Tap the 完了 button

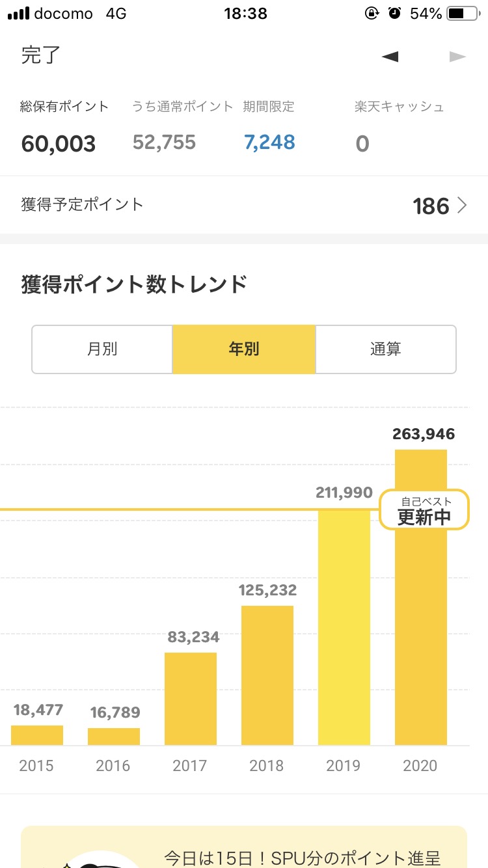(41, 56)
